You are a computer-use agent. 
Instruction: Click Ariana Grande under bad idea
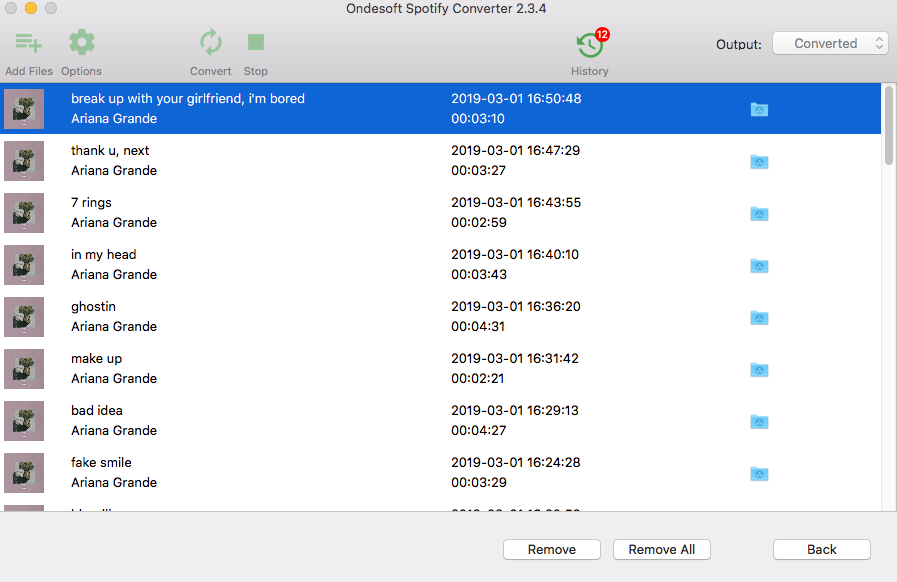[x=114, y=431]
